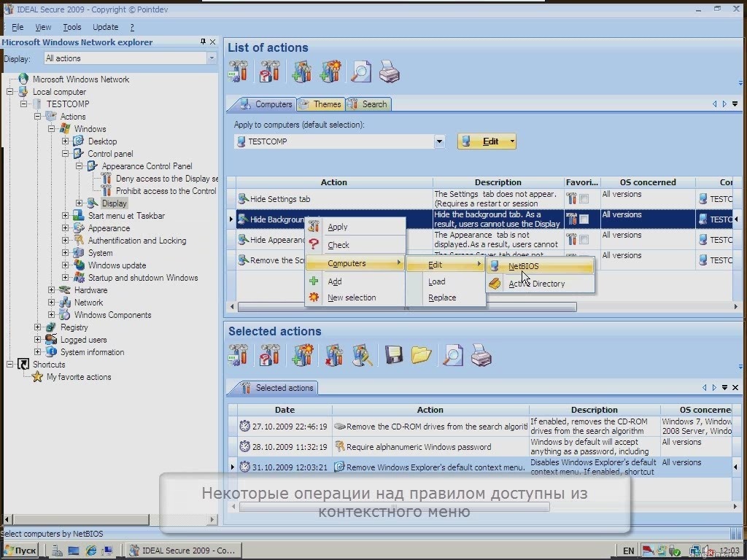747x560 pixels.
Task: Open the Display 'All actions' dropdown
Action: point(212,58)
